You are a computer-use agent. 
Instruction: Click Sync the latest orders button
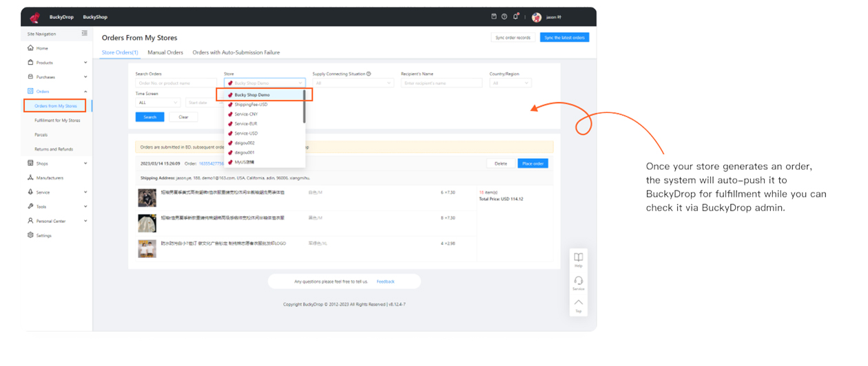[x=564, y=37]
